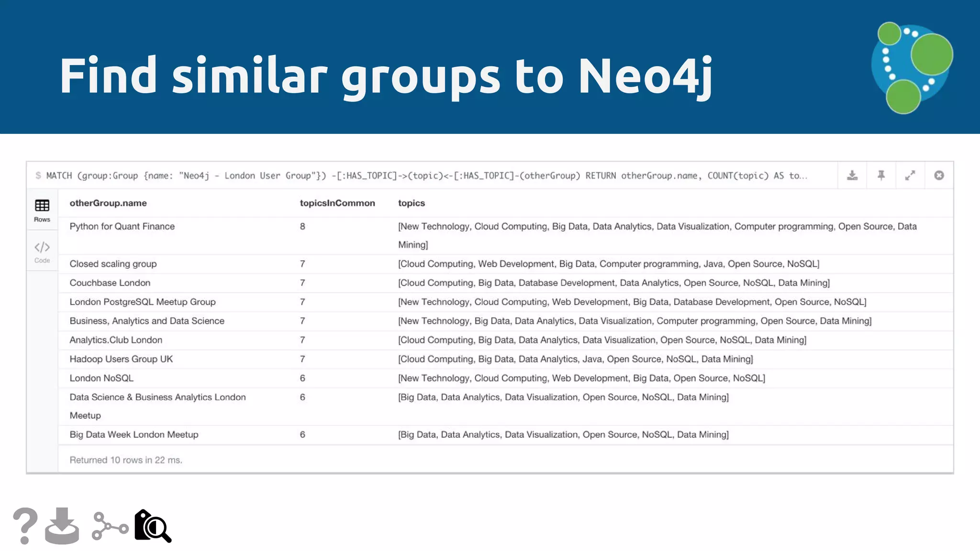The width and height of the screenshot is (980, 551).
Task: Click the topics list for London NoSQL
Action: click(x=581, y=378)
